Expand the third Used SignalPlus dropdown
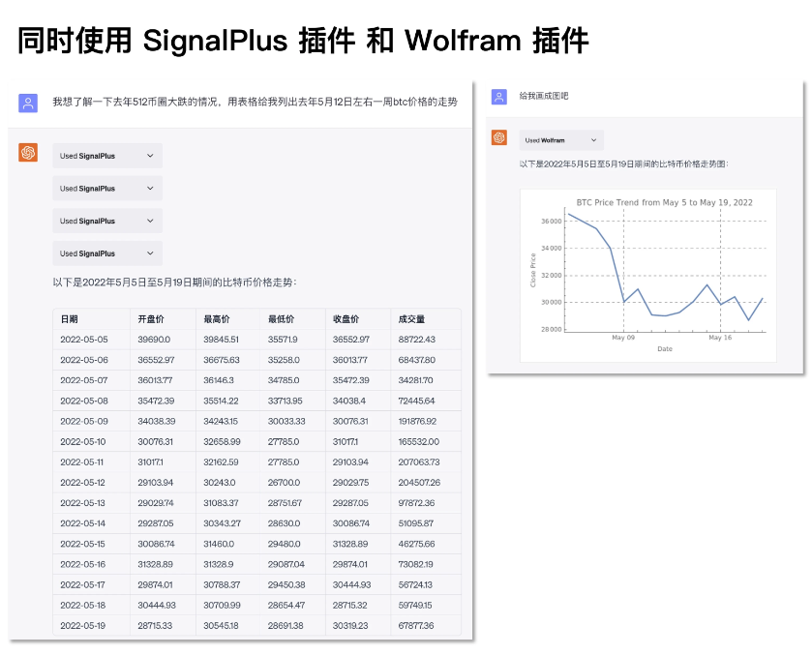 click(107, 222)
